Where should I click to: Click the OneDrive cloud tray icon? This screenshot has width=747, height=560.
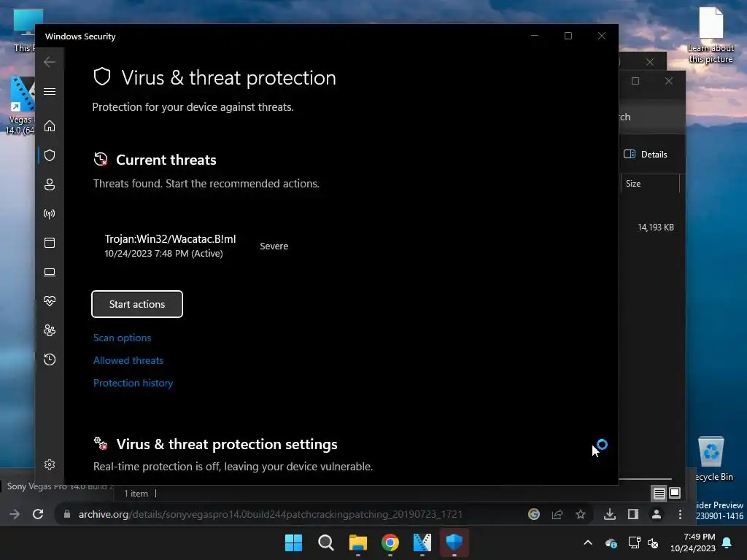click(x=611, y=542)
